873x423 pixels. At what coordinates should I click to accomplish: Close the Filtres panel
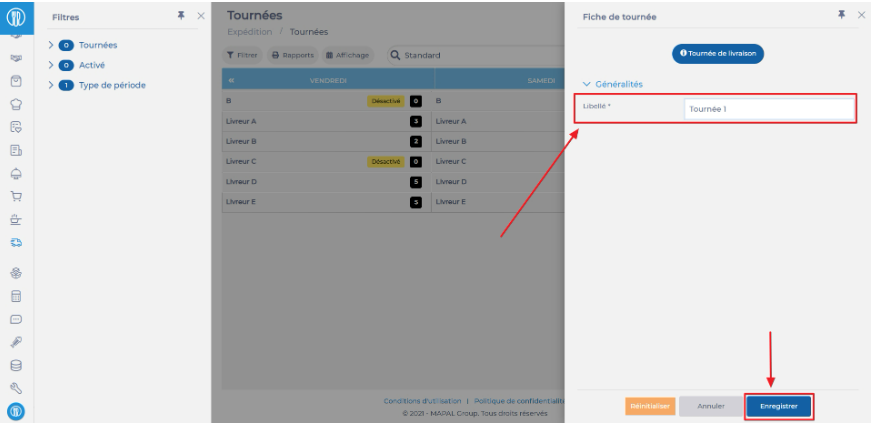(x=200, y=16)
